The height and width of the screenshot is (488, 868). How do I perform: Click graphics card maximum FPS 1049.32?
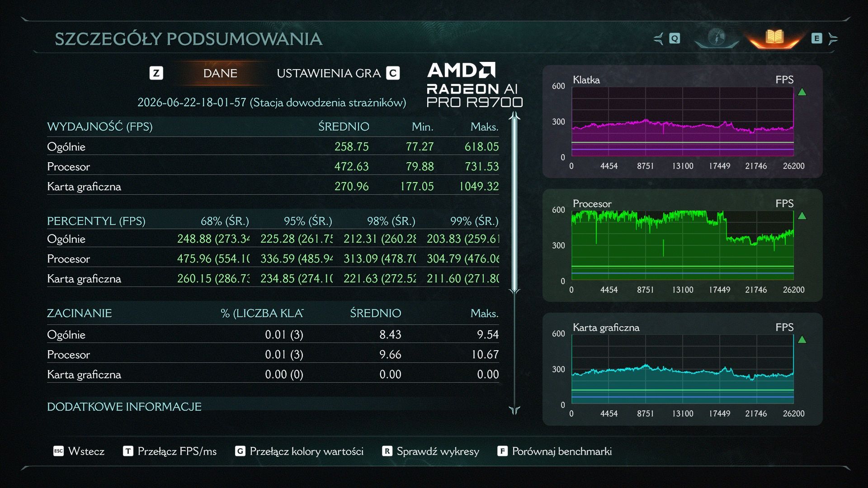tap(479, 187)
